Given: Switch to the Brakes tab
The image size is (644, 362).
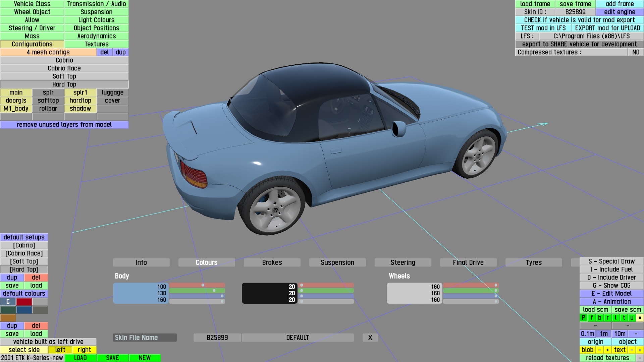Looking at the screenshot, I should 272,262.
